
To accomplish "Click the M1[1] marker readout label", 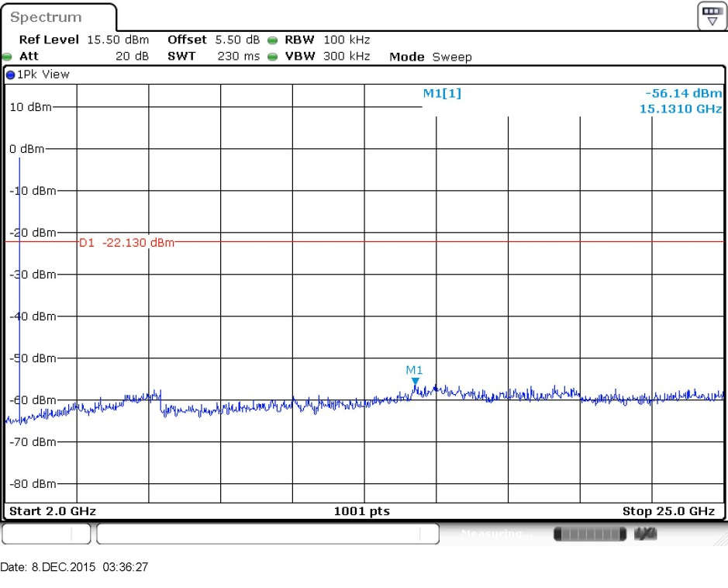I will 442,93.
